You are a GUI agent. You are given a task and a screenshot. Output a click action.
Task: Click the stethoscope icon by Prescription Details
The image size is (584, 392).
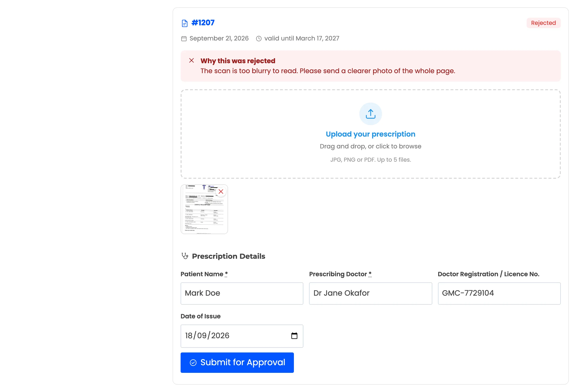click(x=185, y=256)
